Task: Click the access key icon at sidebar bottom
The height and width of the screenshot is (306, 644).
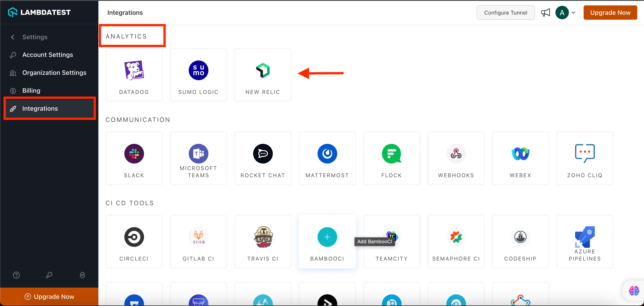Action: 49,275
